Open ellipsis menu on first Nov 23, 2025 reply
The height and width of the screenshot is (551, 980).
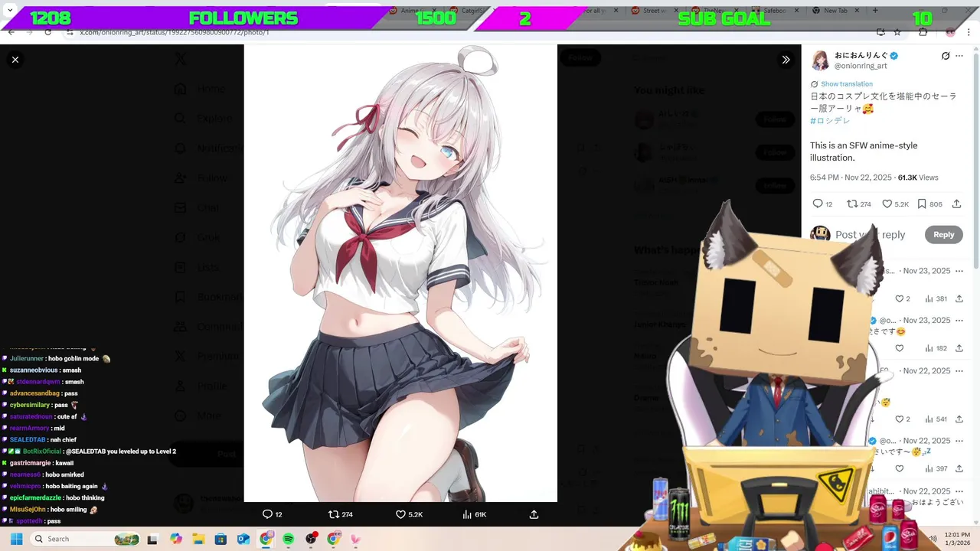(959, 271)
